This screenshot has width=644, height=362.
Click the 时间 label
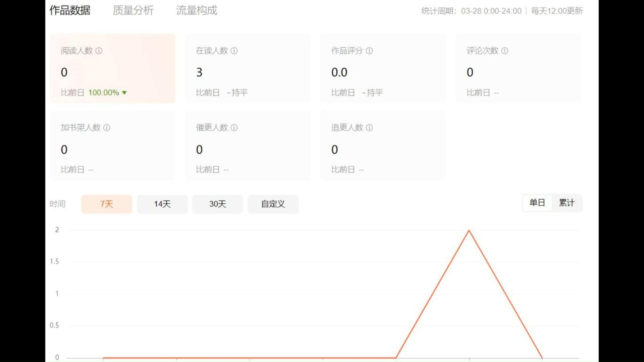(x=57, y=204)
